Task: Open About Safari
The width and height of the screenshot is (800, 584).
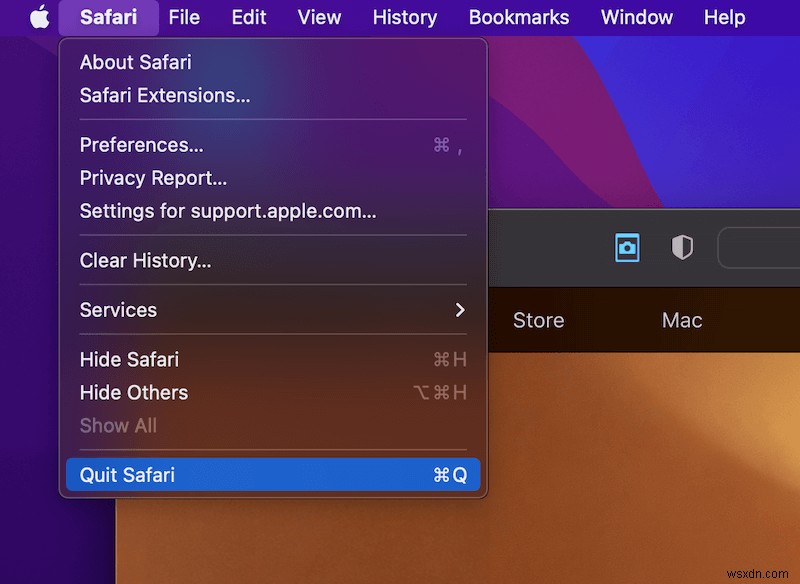Action: click(135, 62)
